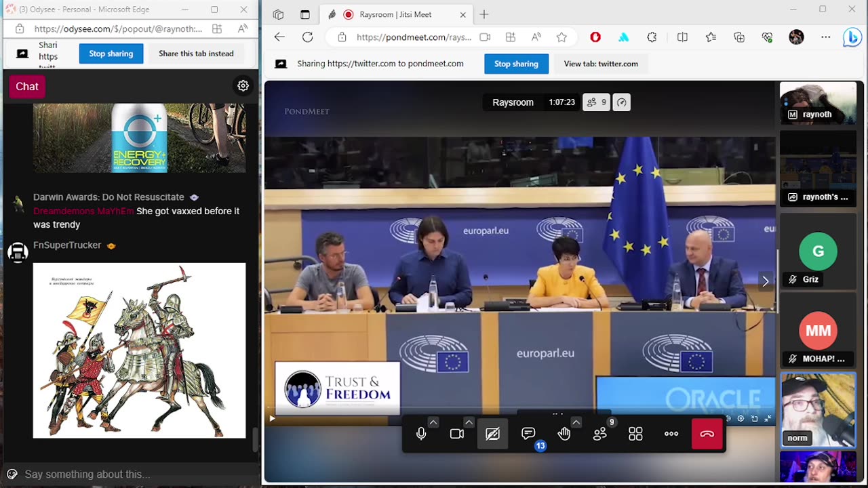
Task: Open Edge workspaces icon
Action: 278,14
